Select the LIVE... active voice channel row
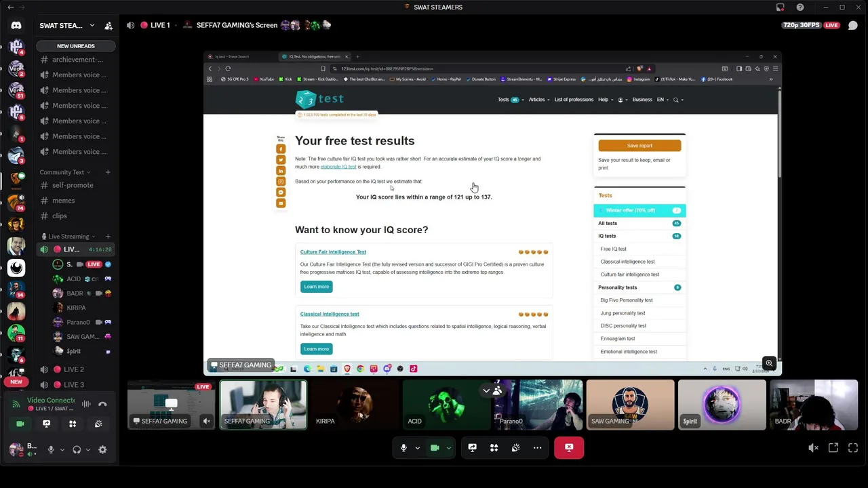This screenshot has width=868, height=488. pyautogui.click(x=75, y=249)
